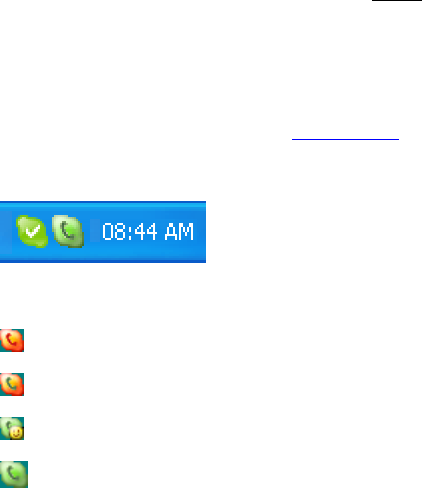Click the smiley badge on green phone icon
Screen dimensions: 422x488
(x=16, y=433)
